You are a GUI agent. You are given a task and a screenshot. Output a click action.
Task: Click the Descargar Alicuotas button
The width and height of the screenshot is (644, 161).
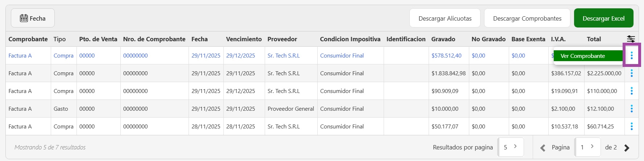(445, 18)
